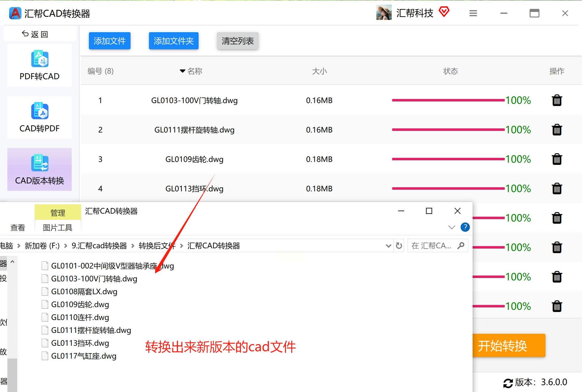
Task: Refresh the Explorer address bar folder
Action: (x=399, y=245)
